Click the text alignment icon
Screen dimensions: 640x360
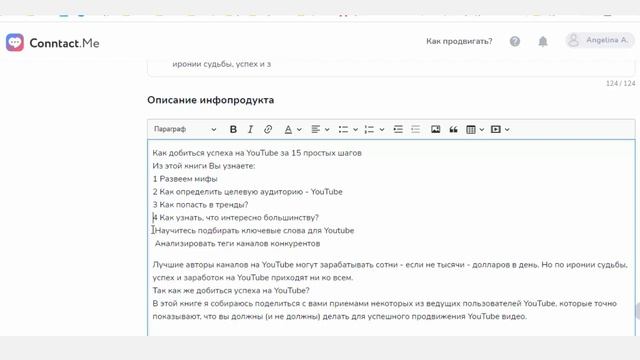point(316,129)
